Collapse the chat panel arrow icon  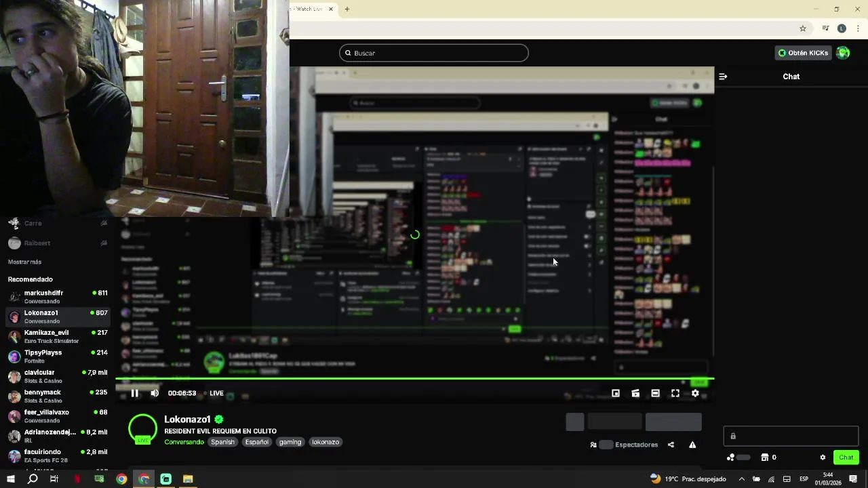point(723,77)
